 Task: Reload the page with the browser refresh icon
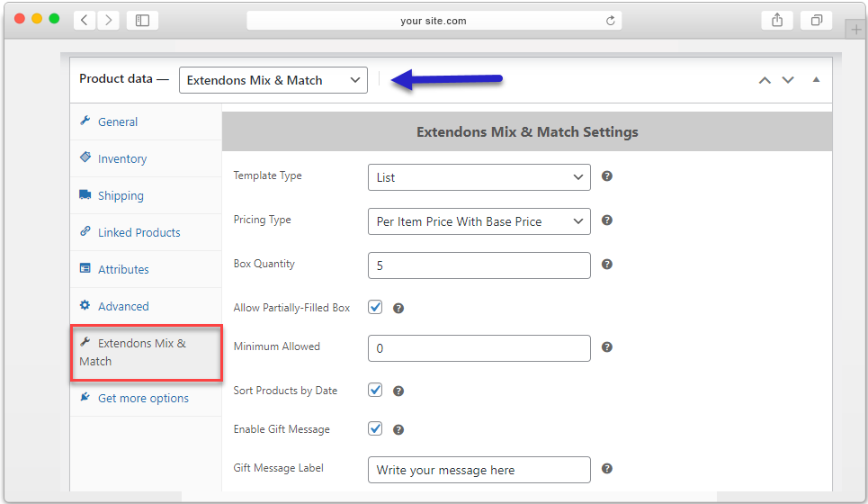coord(610,21)
